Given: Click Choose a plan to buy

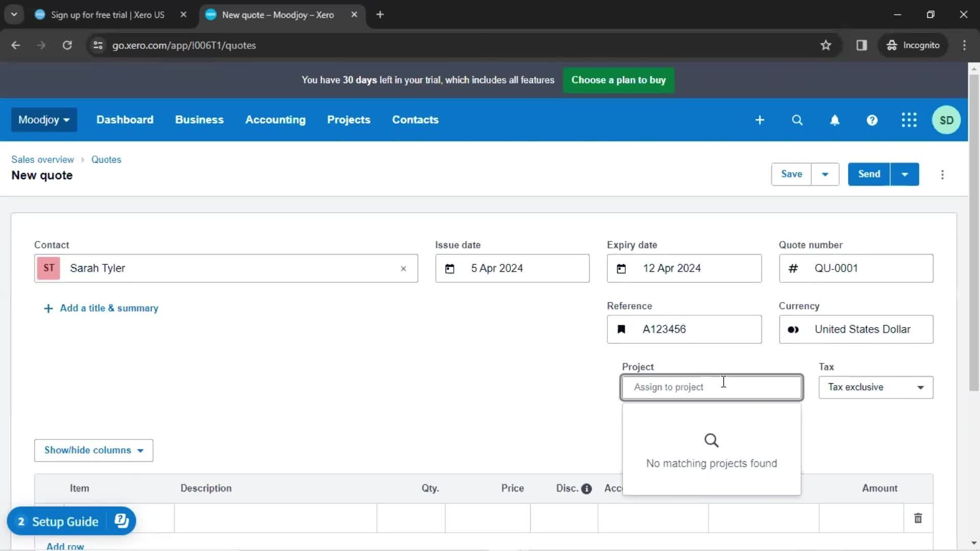Looking at the screenshot, I should click(619, 80).
